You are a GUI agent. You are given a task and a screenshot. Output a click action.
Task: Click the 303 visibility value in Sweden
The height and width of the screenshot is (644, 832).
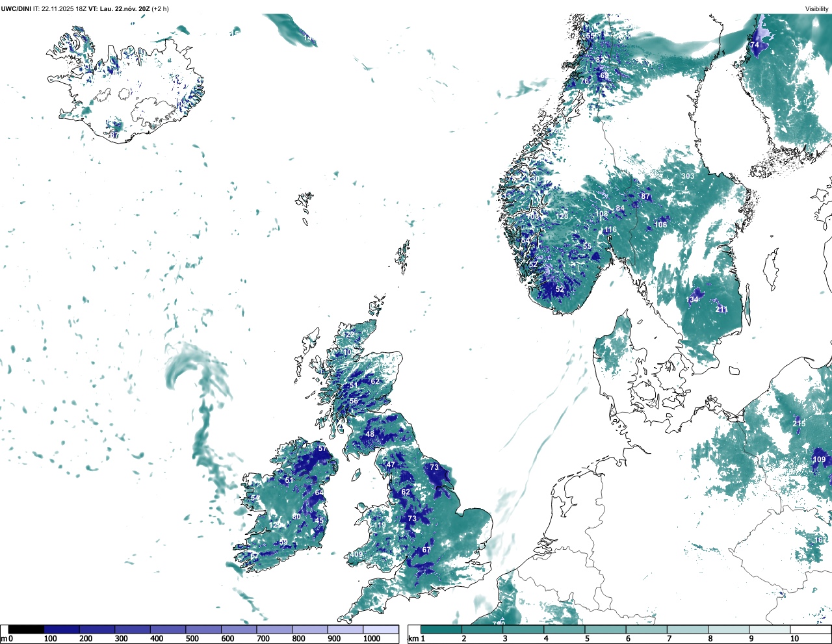click(x=688, y=176)
